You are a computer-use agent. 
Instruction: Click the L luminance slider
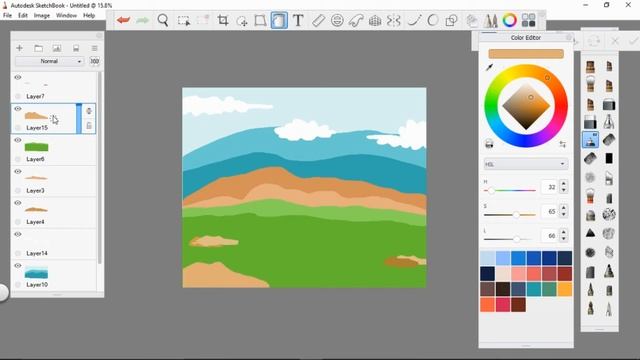[x=510, y=239]
